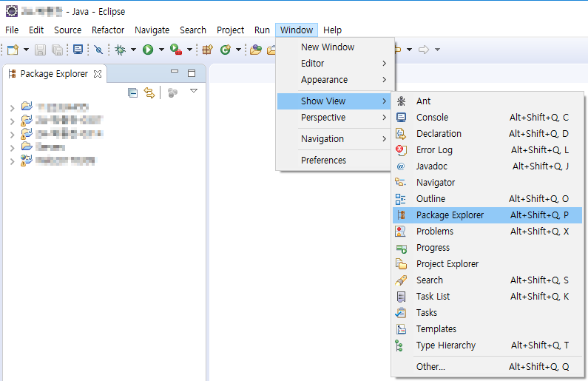Open the Forward history dropdown arrow
Screen dimensions: 588x381
(437, 50)
